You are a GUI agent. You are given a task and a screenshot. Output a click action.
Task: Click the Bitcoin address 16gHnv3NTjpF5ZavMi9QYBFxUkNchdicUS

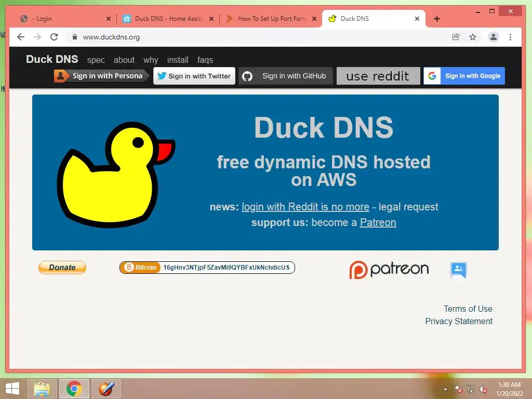[x=227, y=268]
